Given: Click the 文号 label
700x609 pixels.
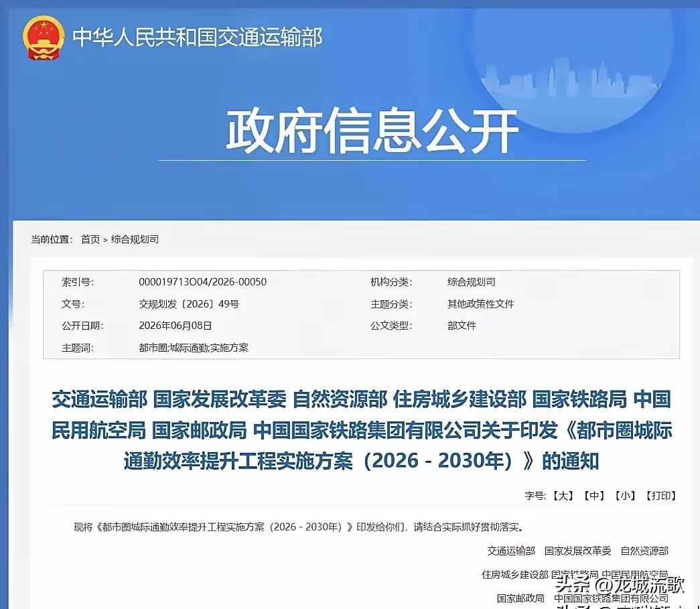Looking at the screenshot, I should [x=73, y=304].
